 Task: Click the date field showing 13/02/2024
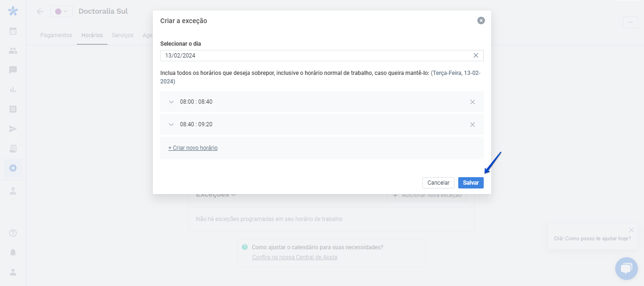point(322,56)
